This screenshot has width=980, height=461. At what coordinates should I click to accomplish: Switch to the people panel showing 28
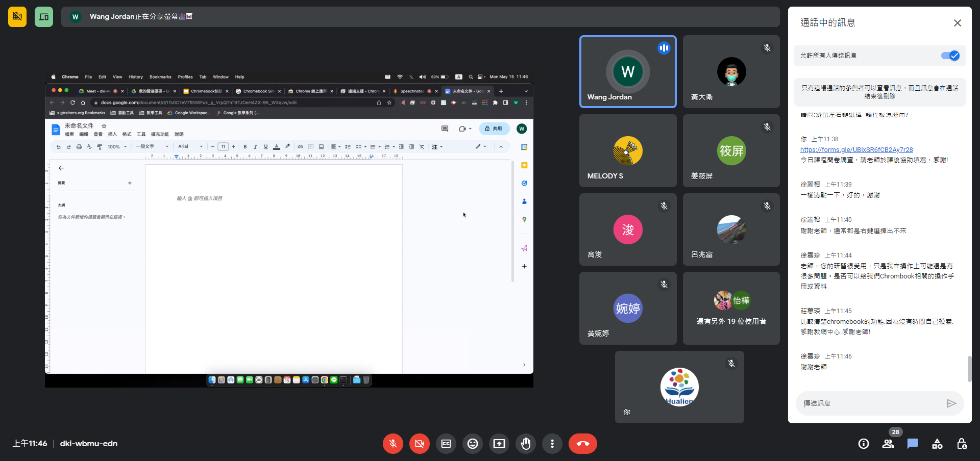tap(888, 444)
